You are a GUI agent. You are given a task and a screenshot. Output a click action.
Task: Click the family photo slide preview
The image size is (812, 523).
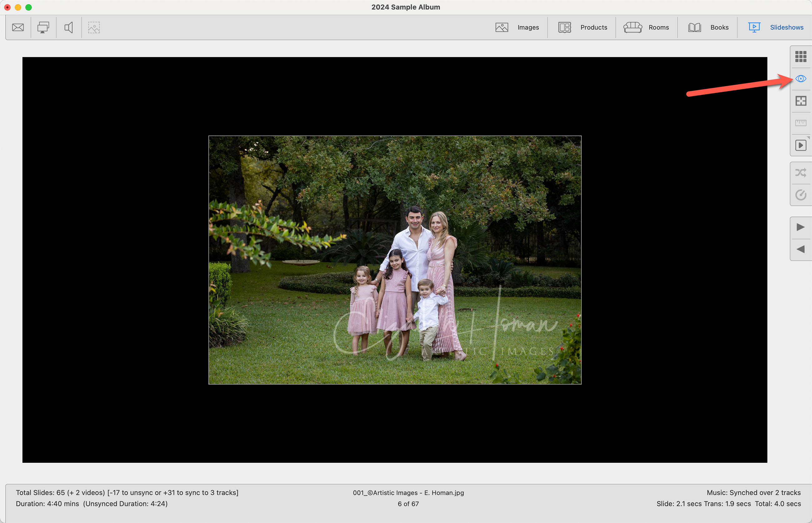tap(395, 260)
